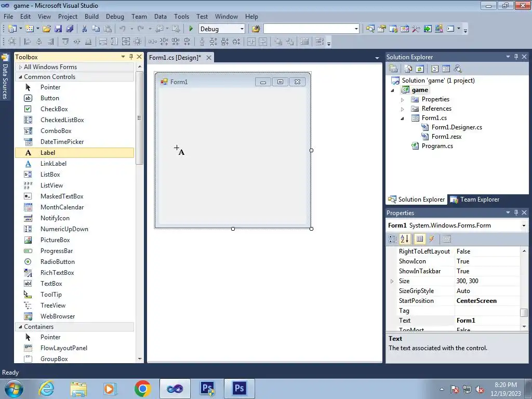Select Program.cs in Solution Explorer
Viewport: 532px width, 399px height.
pyautogui.click(x=437, y=146)
